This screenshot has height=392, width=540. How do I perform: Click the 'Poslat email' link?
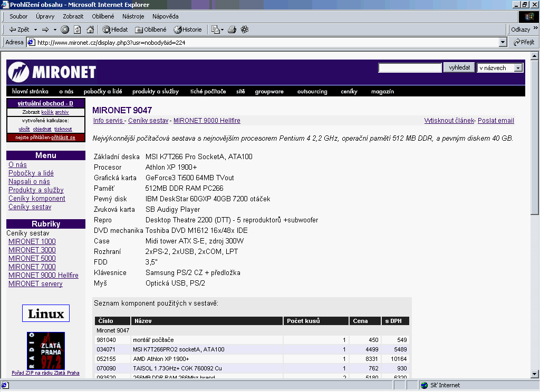click(x=496, y=121)
